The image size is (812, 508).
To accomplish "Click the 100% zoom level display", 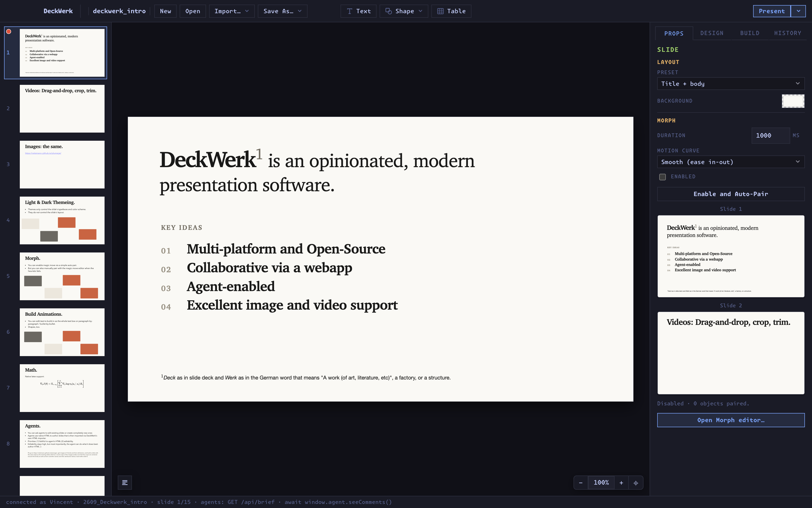I will [601, 483].
